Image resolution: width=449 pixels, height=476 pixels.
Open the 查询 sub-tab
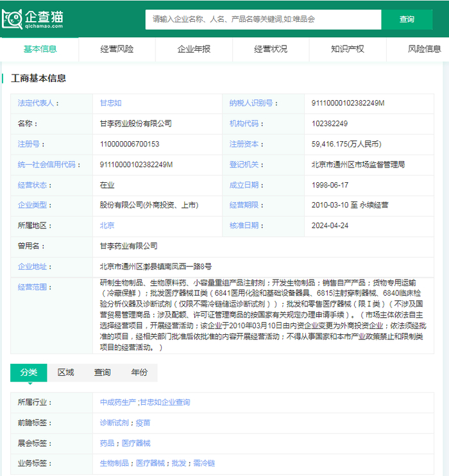(x=102, y=373)
